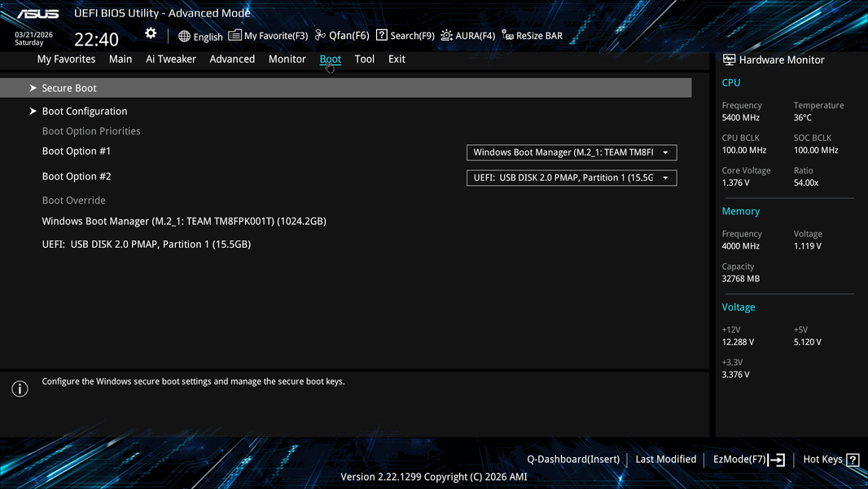
Task: Click the +5V 5.120 V reading
Action: [808, 341]
